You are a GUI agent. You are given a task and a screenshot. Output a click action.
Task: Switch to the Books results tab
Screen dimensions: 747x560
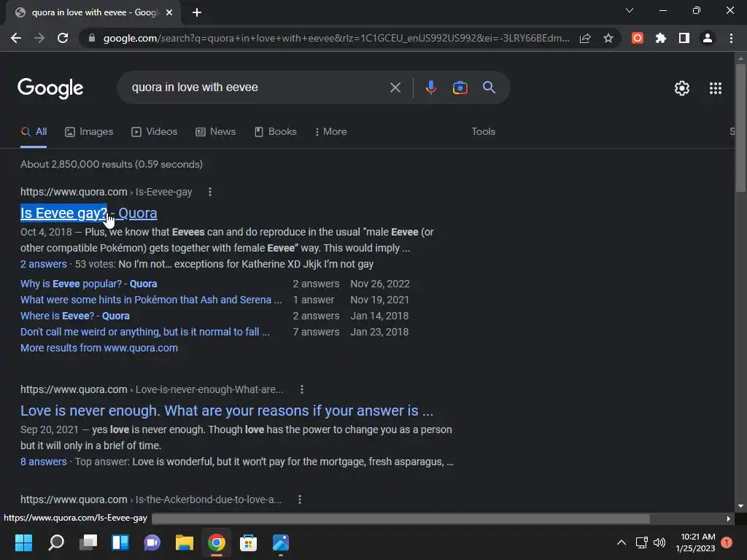pos(275,132)
